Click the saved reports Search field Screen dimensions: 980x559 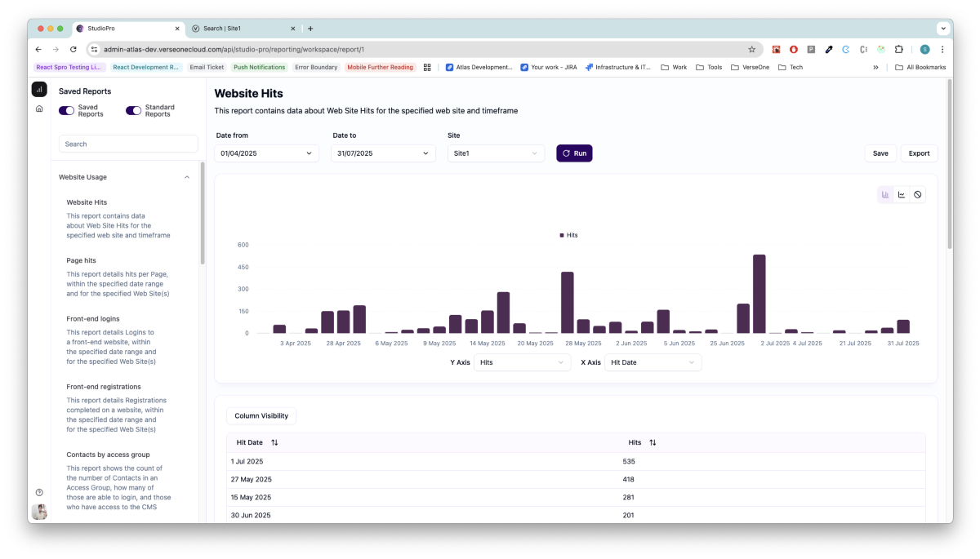click(128, 144)
